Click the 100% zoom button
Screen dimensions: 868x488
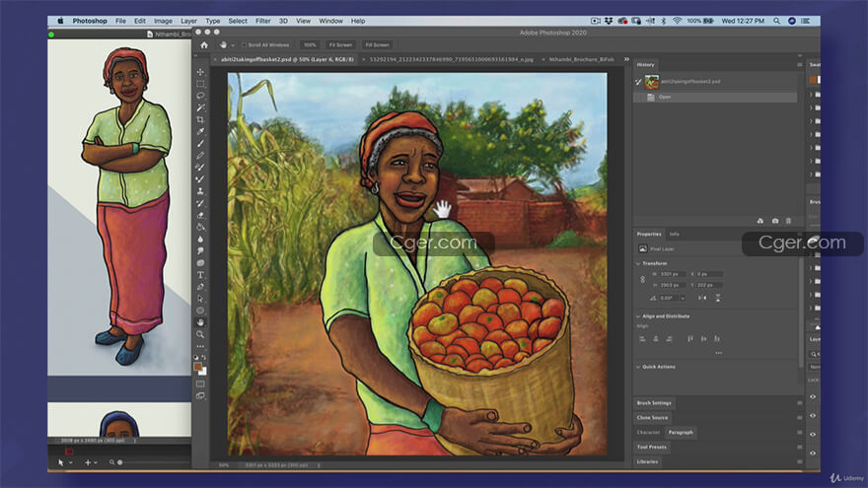coord(310,44)
